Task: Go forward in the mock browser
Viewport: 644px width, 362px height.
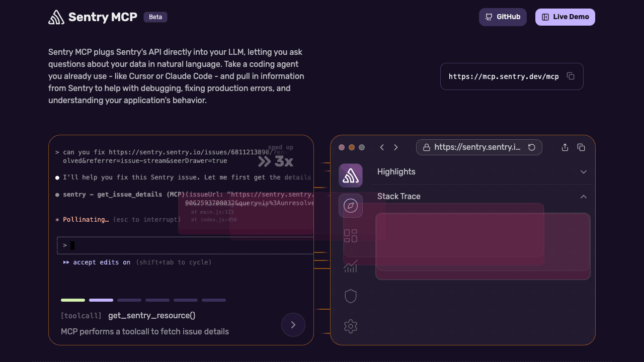Action: (x=396, y=147)
